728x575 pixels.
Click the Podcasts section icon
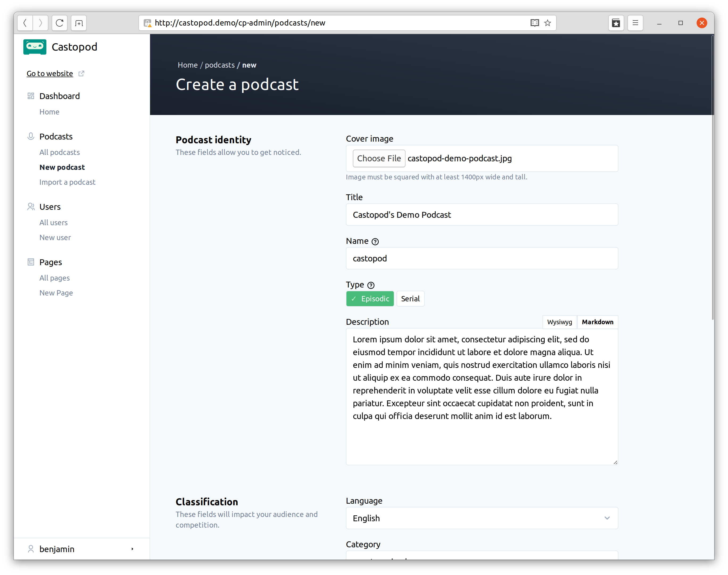(30, 136)
